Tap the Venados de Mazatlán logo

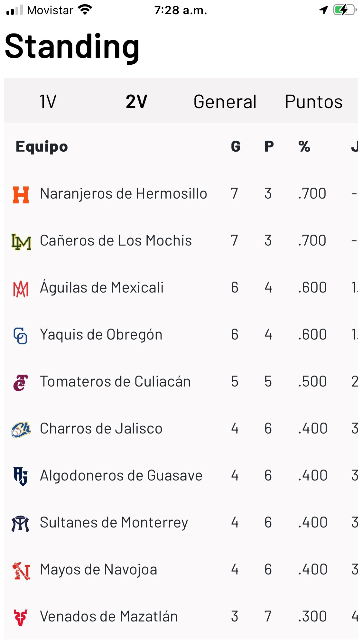click(21, 618)
